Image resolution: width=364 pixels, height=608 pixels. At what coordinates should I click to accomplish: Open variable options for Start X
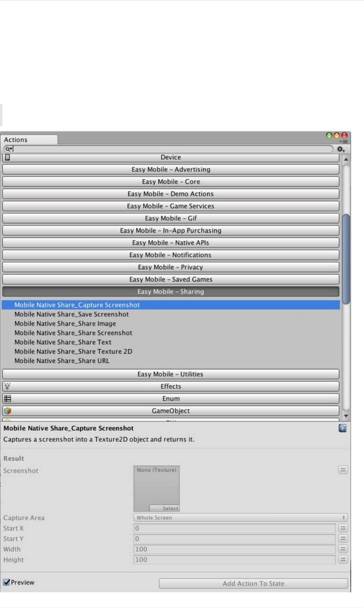click(x=343, y=528)
